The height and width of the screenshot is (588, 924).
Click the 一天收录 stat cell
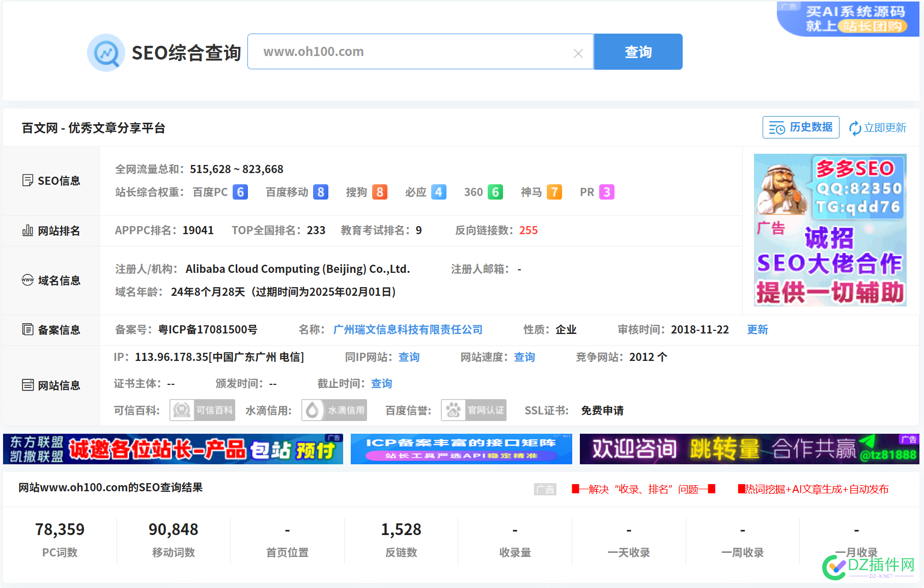coord(629,541)
